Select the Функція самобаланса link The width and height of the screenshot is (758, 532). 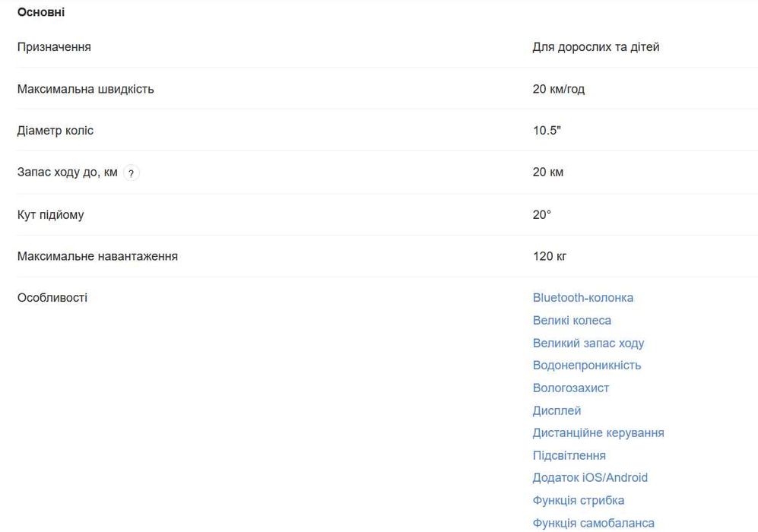[x=593, y=523]
